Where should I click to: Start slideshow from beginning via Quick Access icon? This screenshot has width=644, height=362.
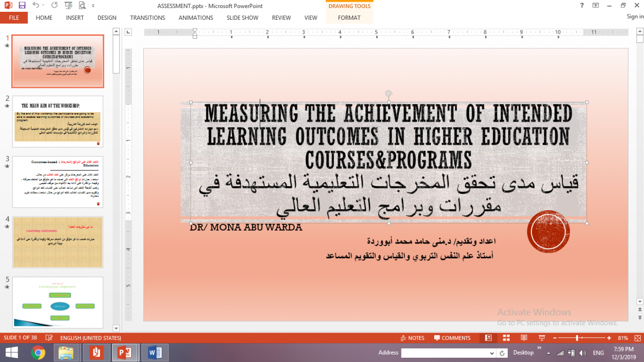point(69,5)
